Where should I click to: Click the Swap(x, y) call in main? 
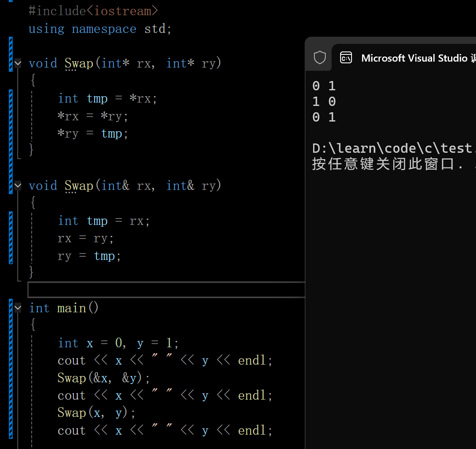(x=95, y=412)
